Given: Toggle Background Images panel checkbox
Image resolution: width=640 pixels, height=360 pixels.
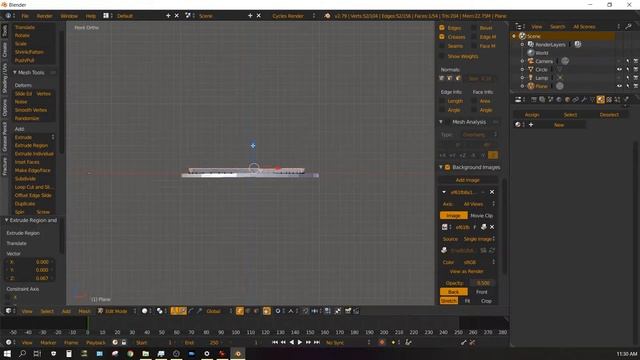Looking at the screenshot, I should (447, 167).
